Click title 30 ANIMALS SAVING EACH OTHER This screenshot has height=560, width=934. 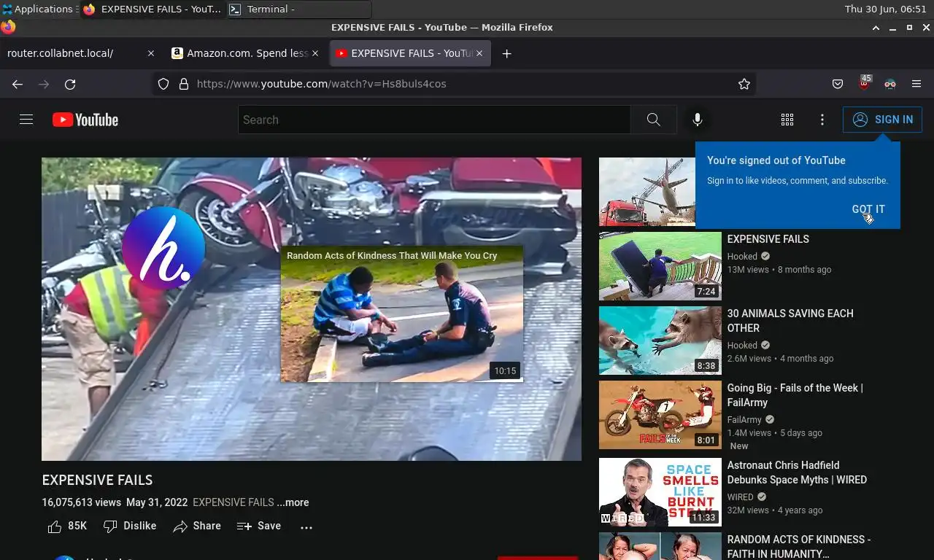pos(790,321)
